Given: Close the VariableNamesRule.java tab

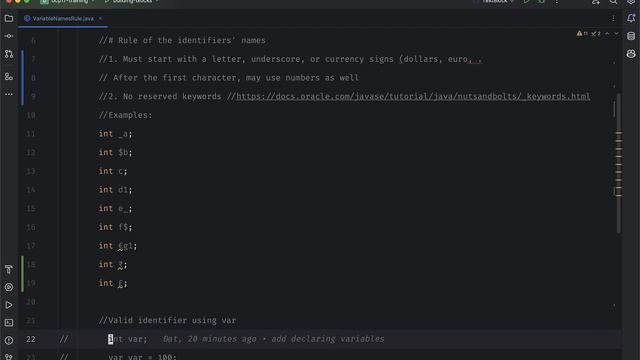Looking at the screenshot, I should [100, 19].
